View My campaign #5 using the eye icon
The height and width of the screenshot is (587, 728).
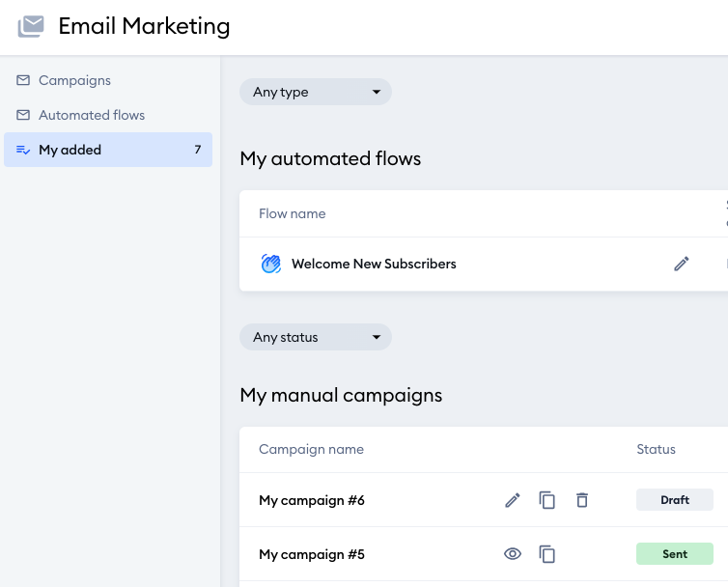513,554
